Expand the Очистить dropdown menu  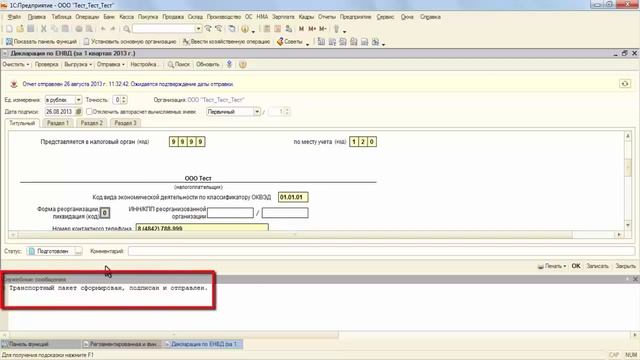pyautogui.click(x=16, y=64)
